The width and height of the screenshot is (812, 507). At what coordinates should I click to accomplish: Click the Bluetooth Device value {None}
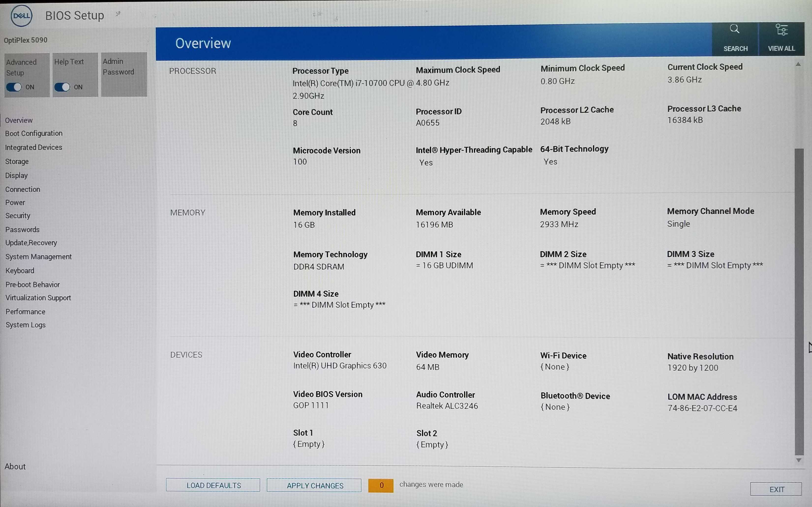[x=555, y=407]
